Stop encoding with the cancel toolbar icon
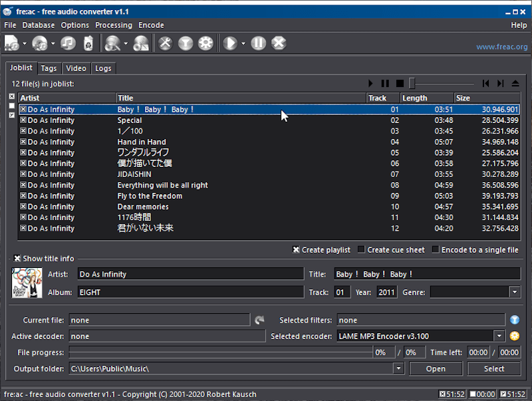 point(278,43)
